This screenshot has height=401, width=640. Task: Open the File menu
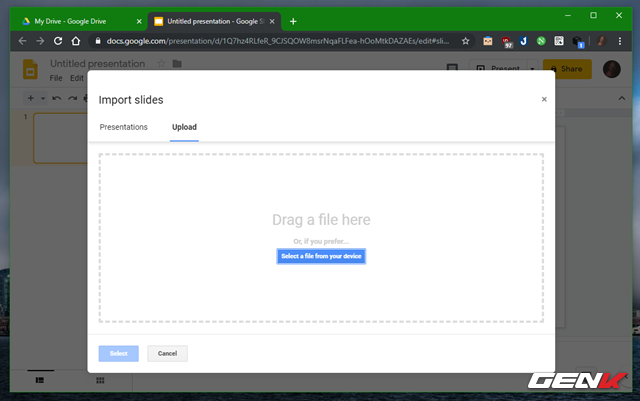click(x=56, y=78)
